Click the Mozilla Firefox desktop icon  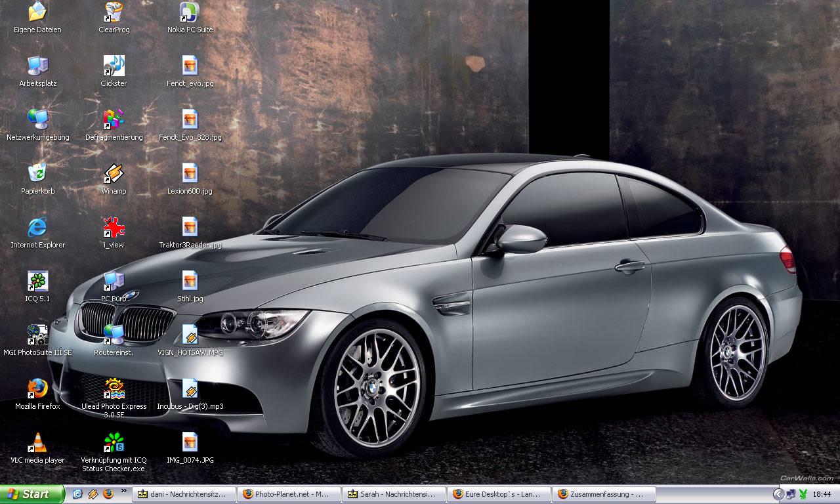point(37,389)
